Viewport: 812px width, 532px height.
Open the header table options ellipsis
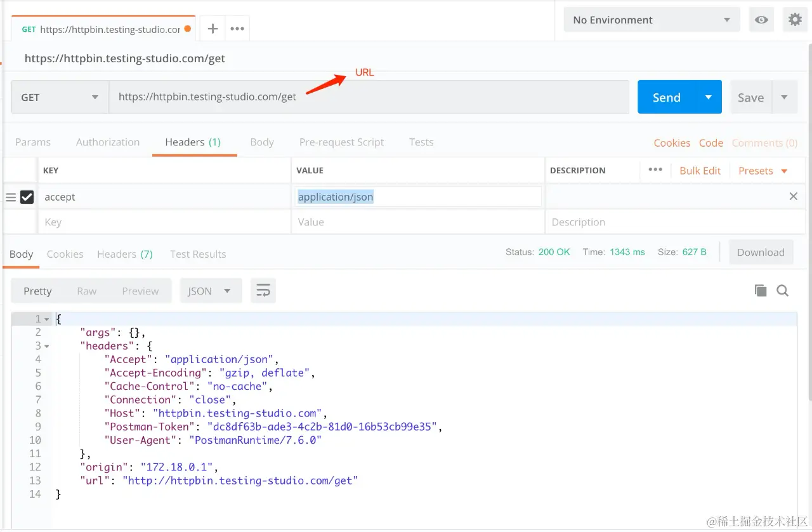655,170
